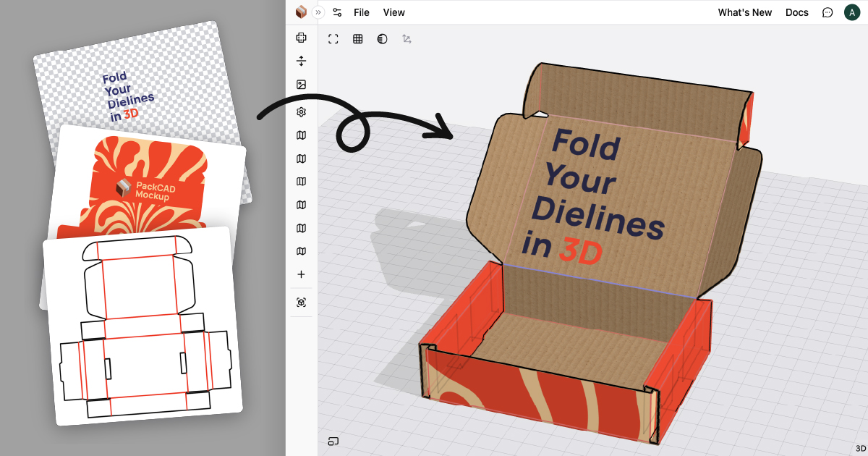
Task: Toggle the half-shaded circle render mode icon
Action: 382,39
